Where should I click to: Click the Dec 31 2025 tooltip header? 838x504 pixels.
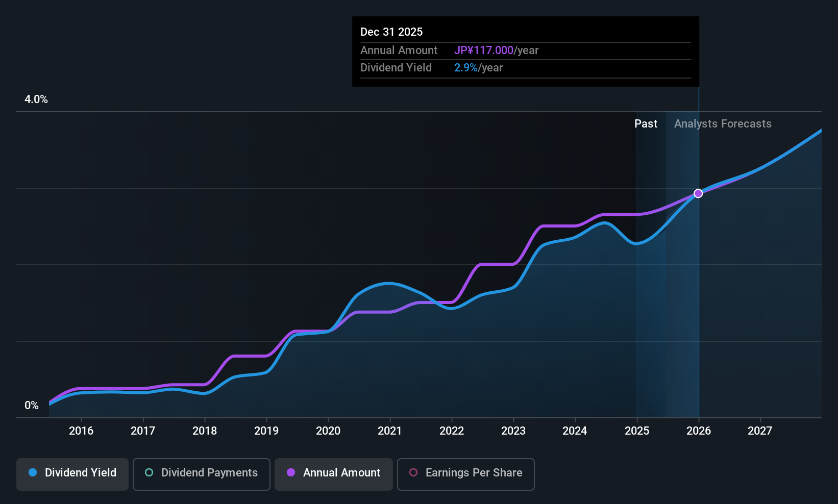pos(391,32)
